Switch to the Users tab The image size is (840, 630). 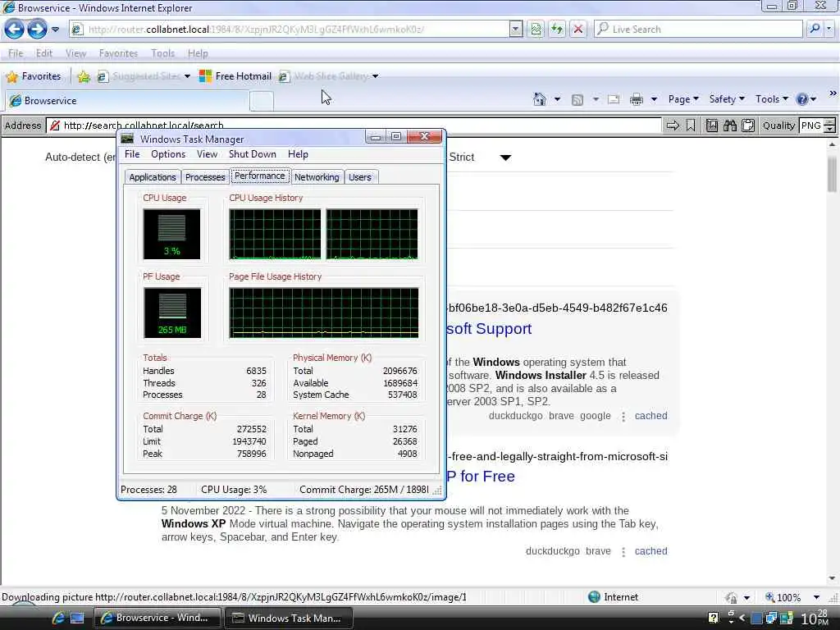[360, 177]
